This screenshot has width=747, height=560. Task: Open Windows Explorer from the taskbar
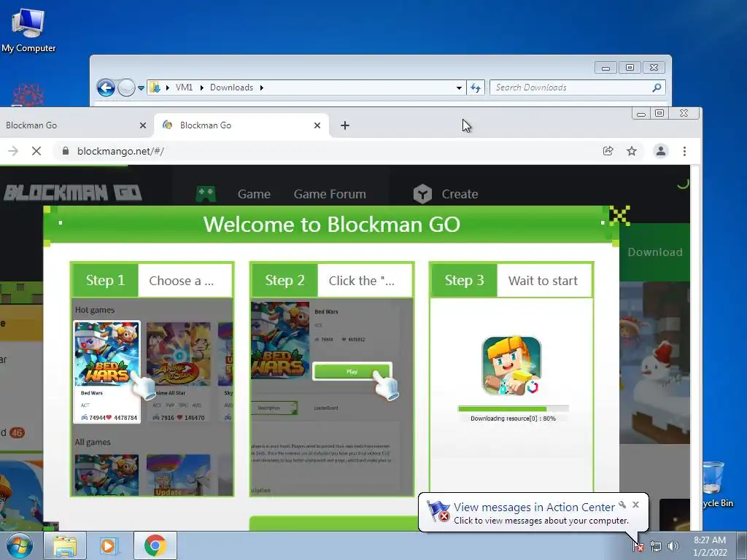[65, 545]
